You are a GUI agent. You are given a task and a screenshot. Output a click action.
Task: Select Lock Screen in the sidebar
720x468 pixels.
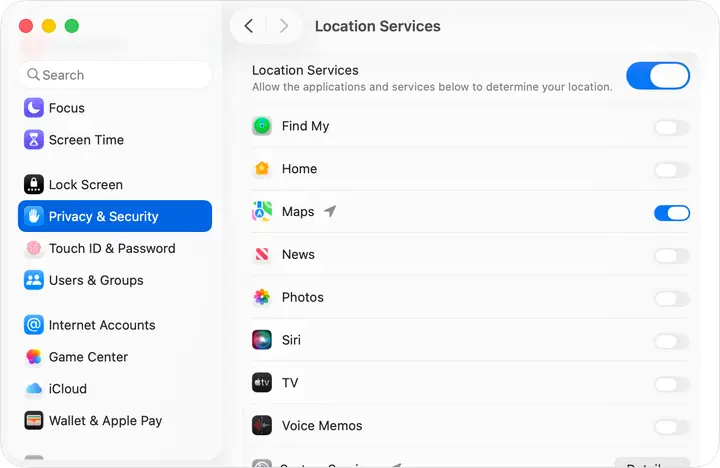pyautogui.click(x=85, y=185)
